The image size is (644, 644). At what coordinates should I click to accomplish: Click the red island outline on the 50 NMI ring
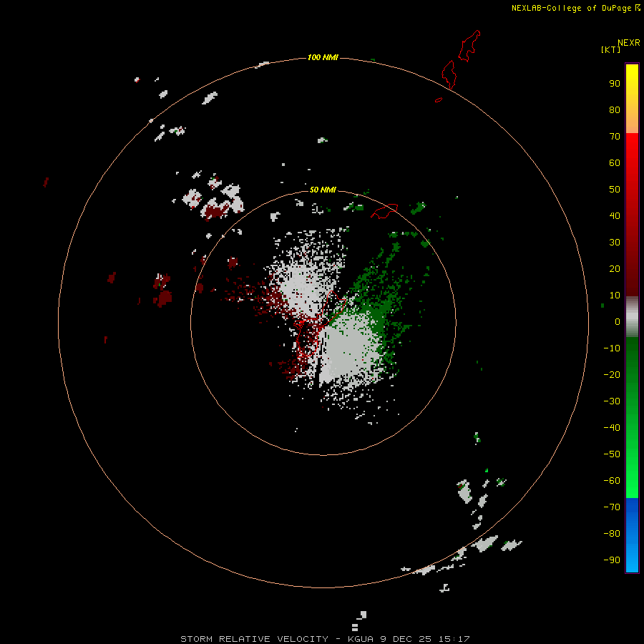point(384,211)
